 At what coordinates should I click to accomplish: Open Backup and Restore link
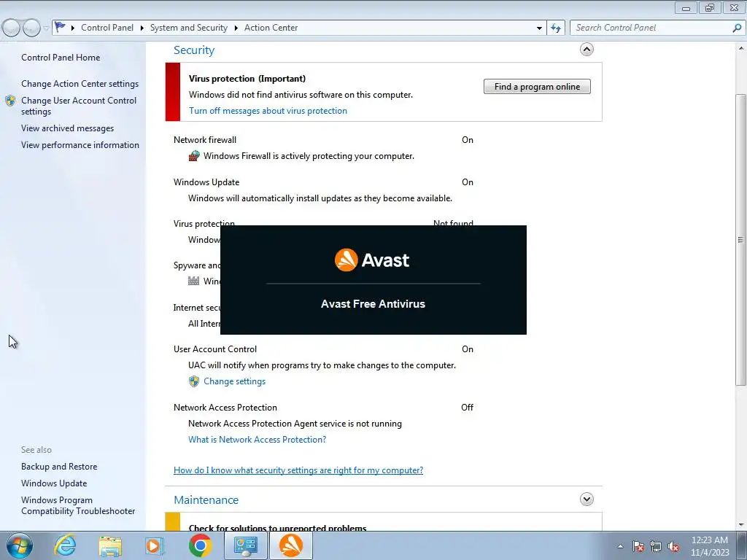(x=59, y=466)
